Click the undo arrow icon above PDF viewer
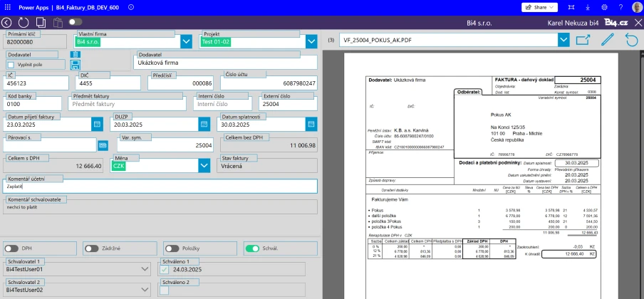 coord(630,41)
